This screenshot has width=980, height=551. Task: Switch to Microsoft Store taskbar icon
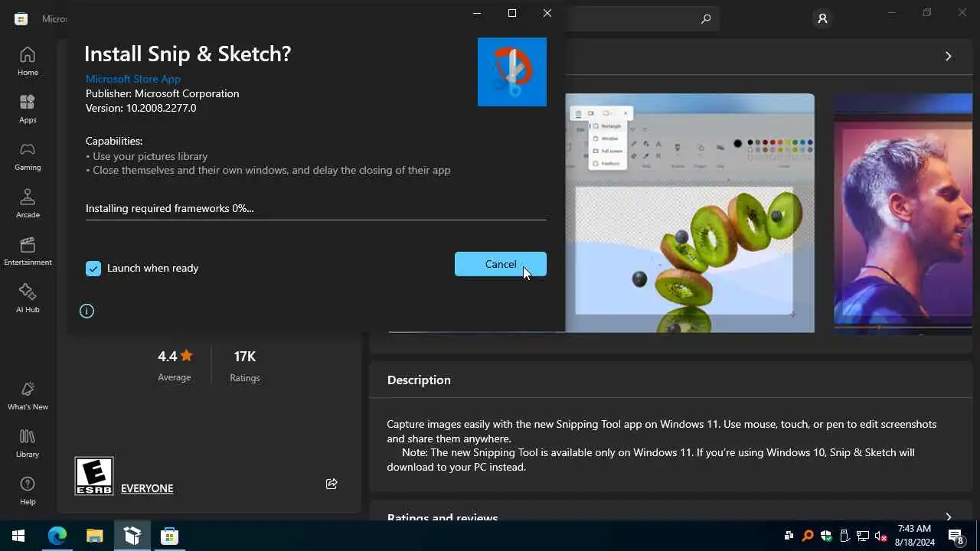click(x=169, y=536)
